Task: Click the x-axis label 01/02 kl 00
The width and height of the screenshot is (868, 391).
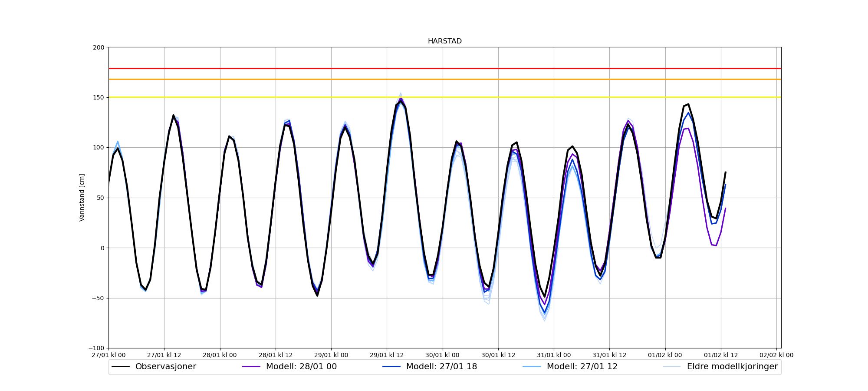Action: coord(665,355)
